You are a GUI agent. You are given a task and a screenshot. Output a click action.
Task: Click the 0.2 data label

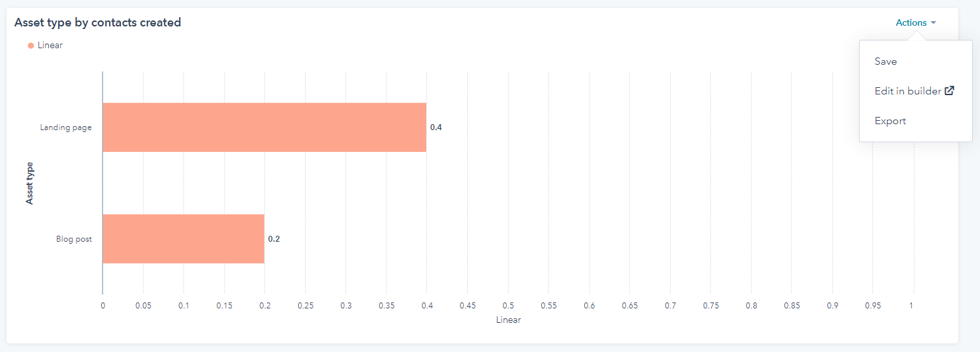coord(274,239)
